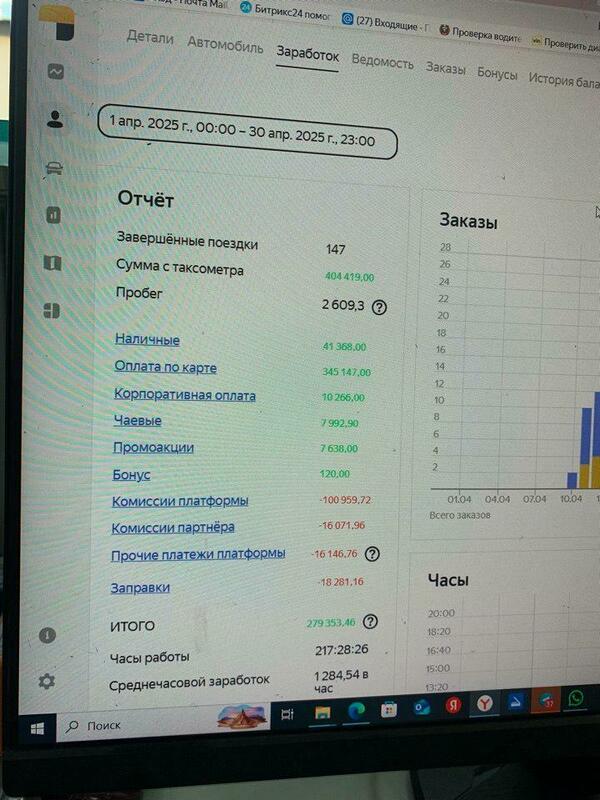The image size is (600, 800).
Task: Click the driver profile icon in sidebar
Action: pyautogui.click(x=55, y=119)
